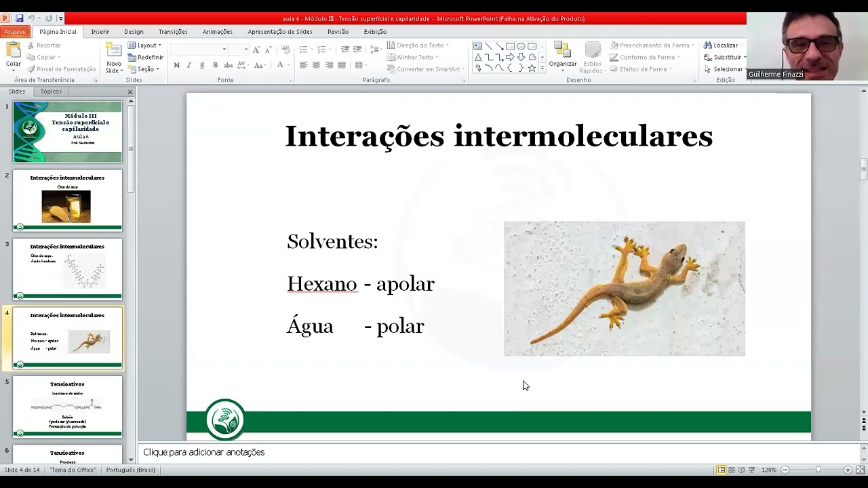Toggle bold (N) formatting
The width and height of the screenshot is (868, 488).
click(176, 65)
